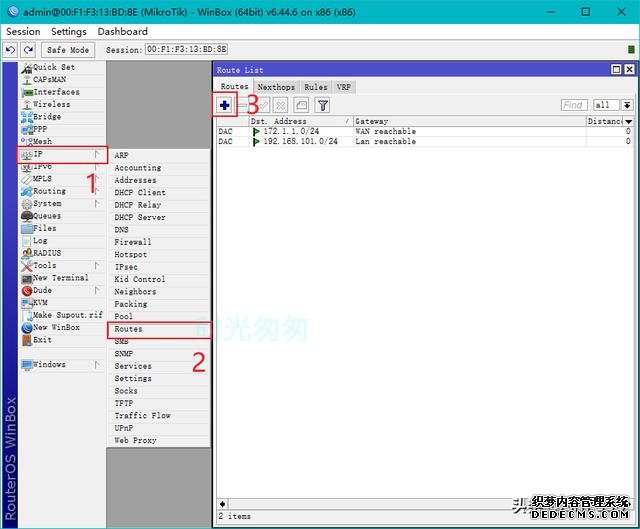Expand the IP submenu
This screenshot has height=529, width=640.
[62, 154]
